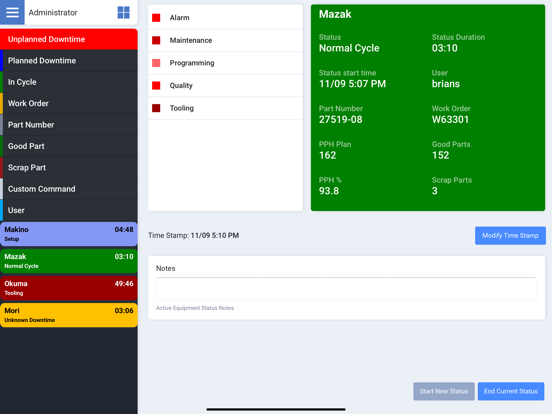Open Custom Command entry
The image size is (552, 414).
pos(69,189)
